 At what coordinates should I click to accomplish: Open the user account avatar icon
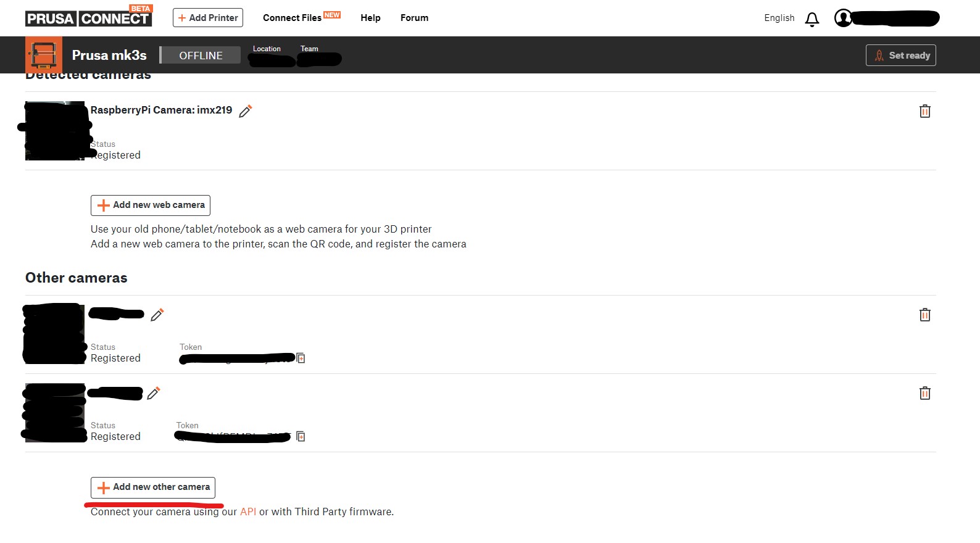coord(843,18)
